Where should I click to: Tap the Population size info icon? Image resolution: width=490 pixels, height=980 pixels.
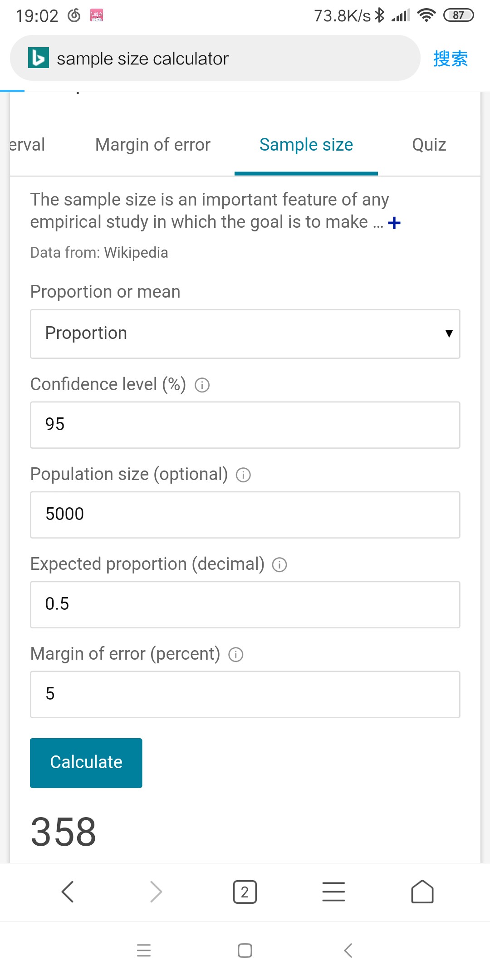coord(243,475)
